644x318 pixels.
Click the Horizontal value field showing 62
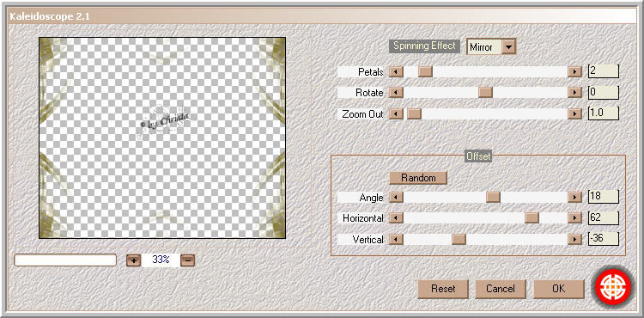(604, 217)
